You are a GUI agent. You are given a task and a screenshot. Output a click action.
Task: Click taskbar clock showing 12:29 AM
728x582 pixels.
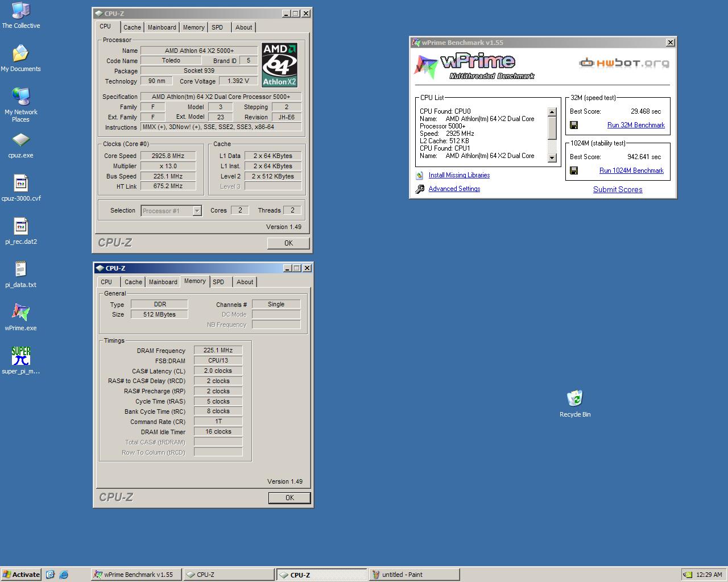pos(709,575)
